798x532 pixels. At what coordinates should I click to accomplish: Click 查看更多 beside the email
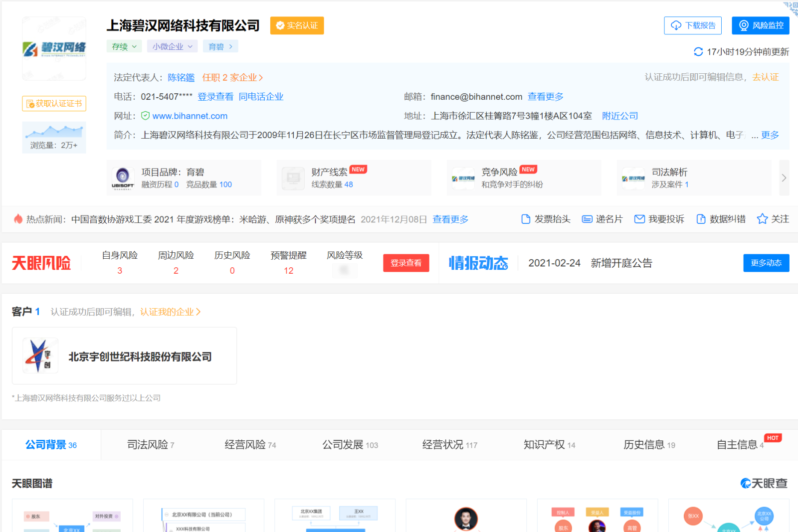pyautogui.click(x=546, y=97)
